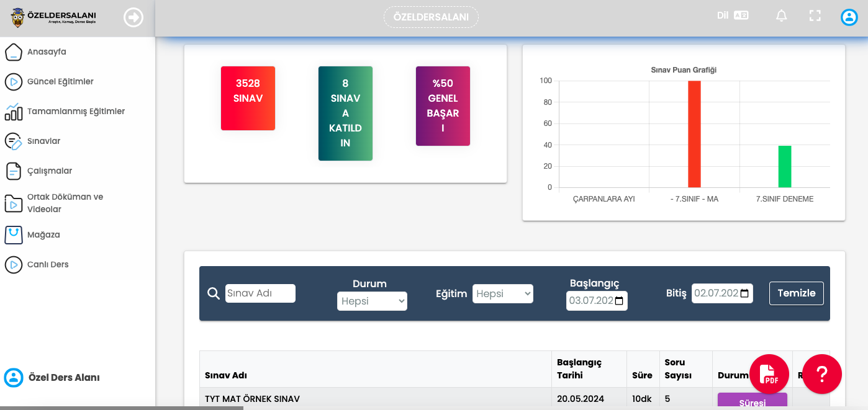Expand the Eğitim dropdown

[502, 293]
